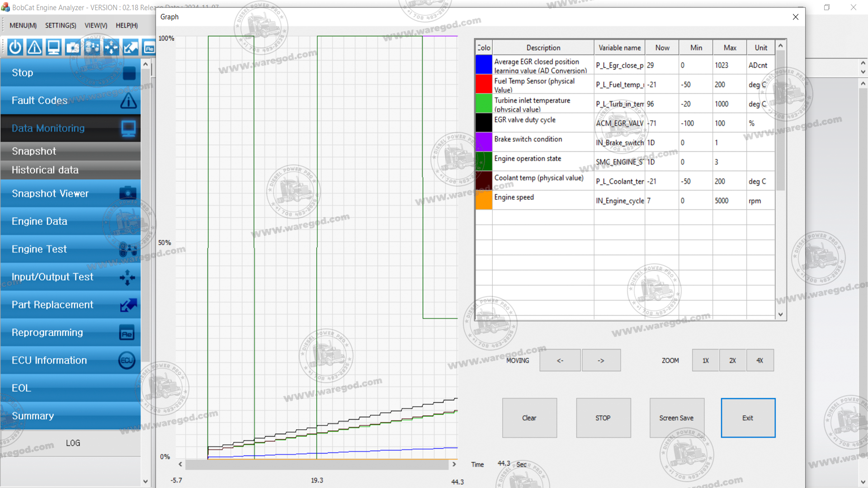
Task: Set graph zoom to 4X
Action: [759, 361]
